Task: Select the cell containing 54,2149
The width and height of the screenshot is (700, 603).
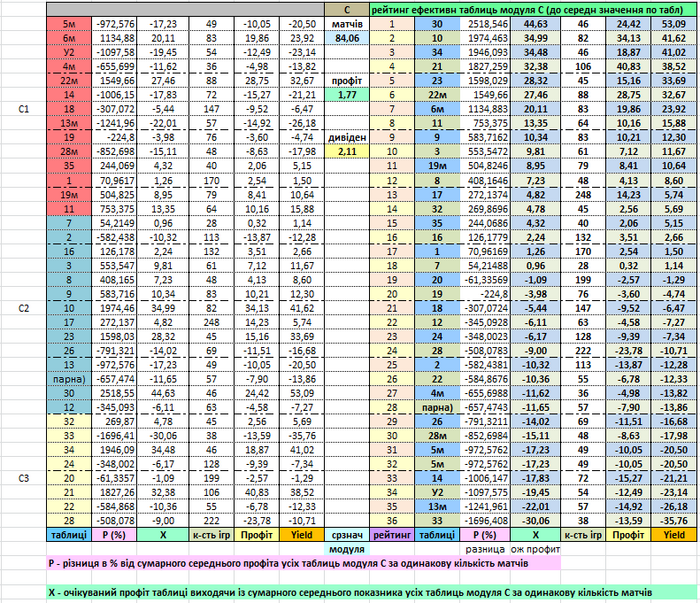Action: click(114, 223)
